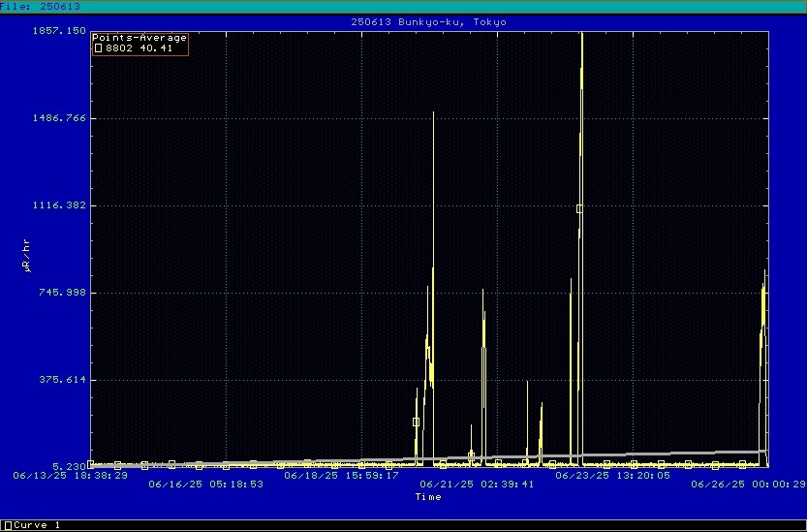Click the 1116.382 y-axis label
The width and height of the screenshot is (807, 532).
[61, 205]
